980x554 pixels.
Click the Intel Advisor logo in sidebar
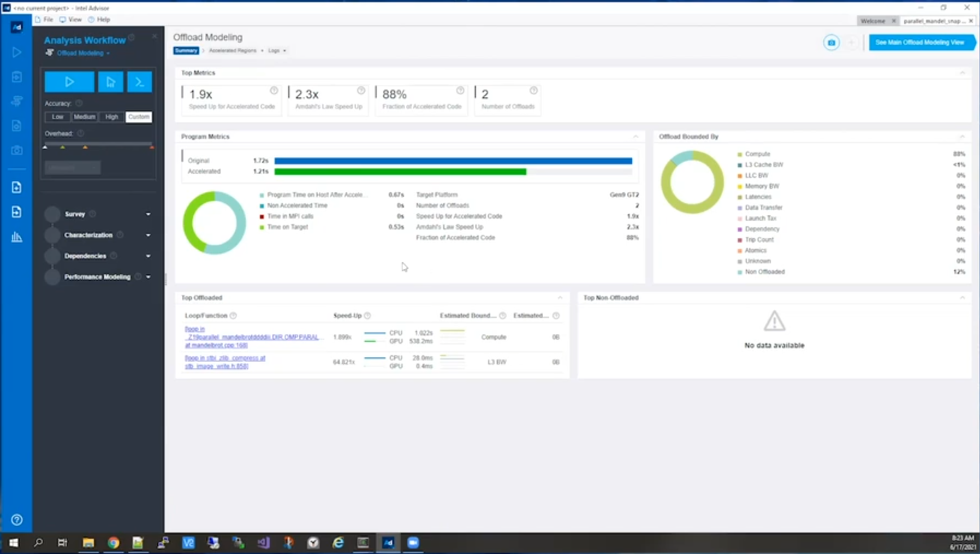click(17, 27)
